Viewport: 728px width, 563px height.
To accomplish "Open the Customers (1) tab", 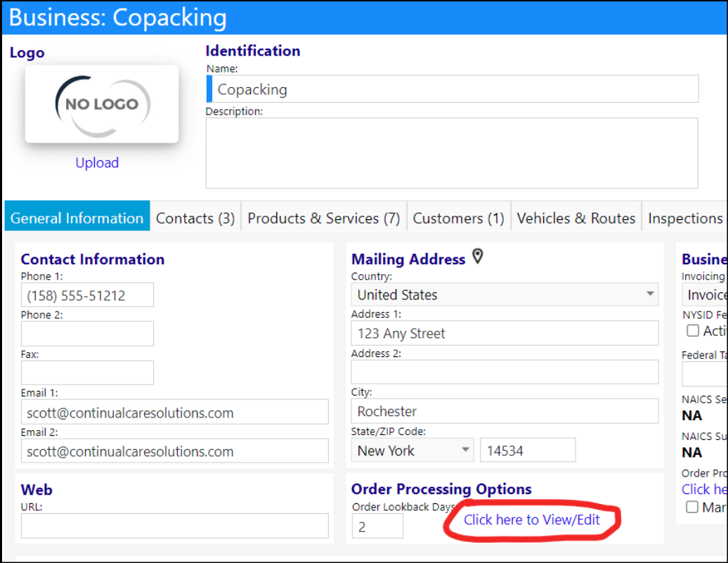I will (459, 216).
